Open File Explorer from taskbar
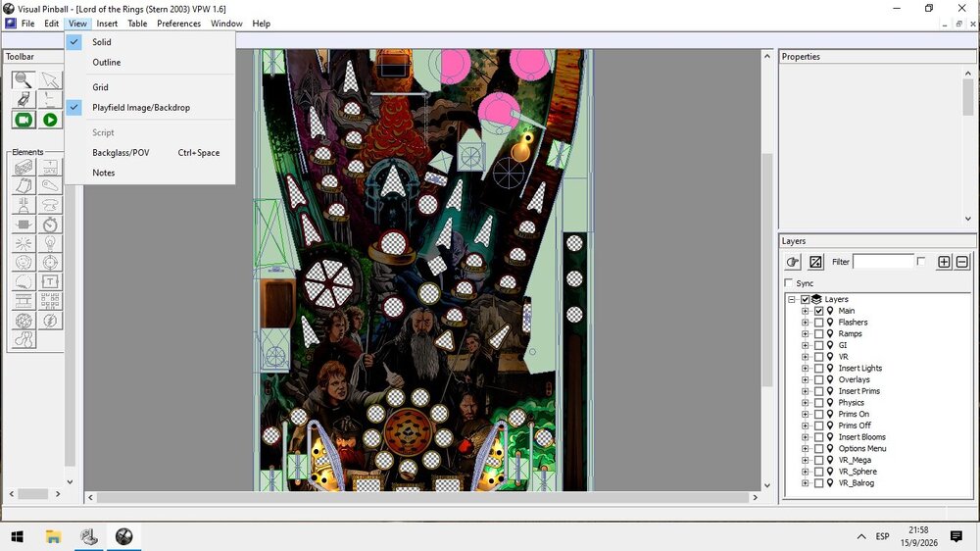Viewport: 980px width, 551px height. click(x=53, y=536)
